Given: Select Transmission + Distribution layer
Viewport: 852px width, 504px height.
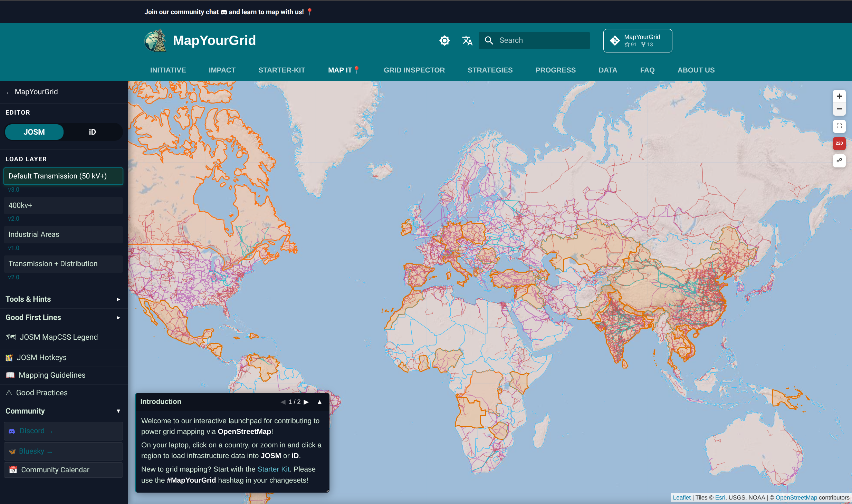Looking at the screenshot, I should point(63,264).
